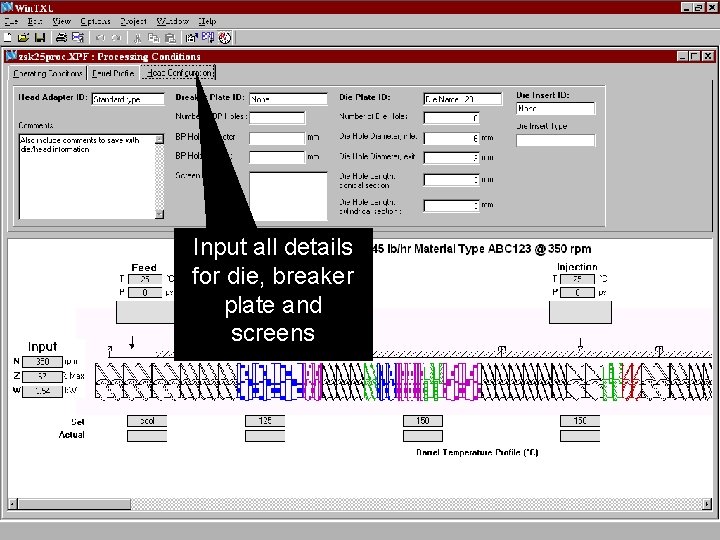The width and height of the screenshot is (720, 540).
Task: Click the Die Hole Diameter inlet field
Action: point(451,138)
